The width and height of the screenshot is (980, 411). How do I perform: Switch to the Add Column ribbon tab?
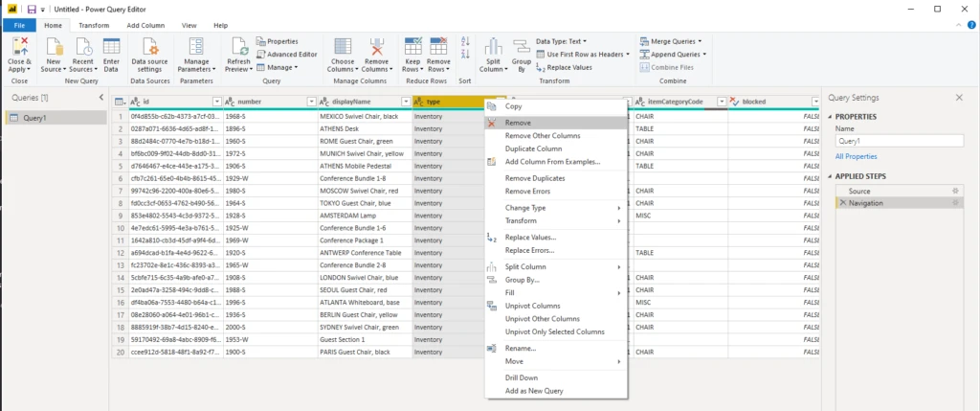145,25
